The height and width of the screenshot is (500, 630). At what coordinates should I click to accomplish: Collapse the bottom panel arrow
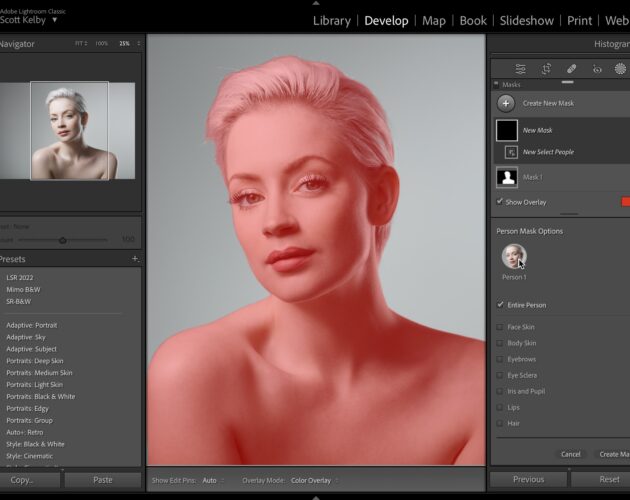coord(316,498)
